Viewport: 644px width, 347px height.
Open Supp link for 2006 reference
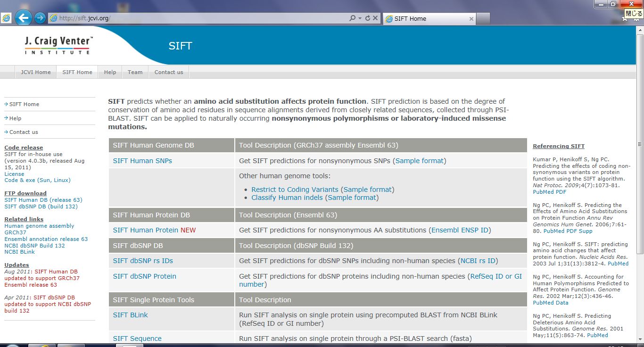586,231
